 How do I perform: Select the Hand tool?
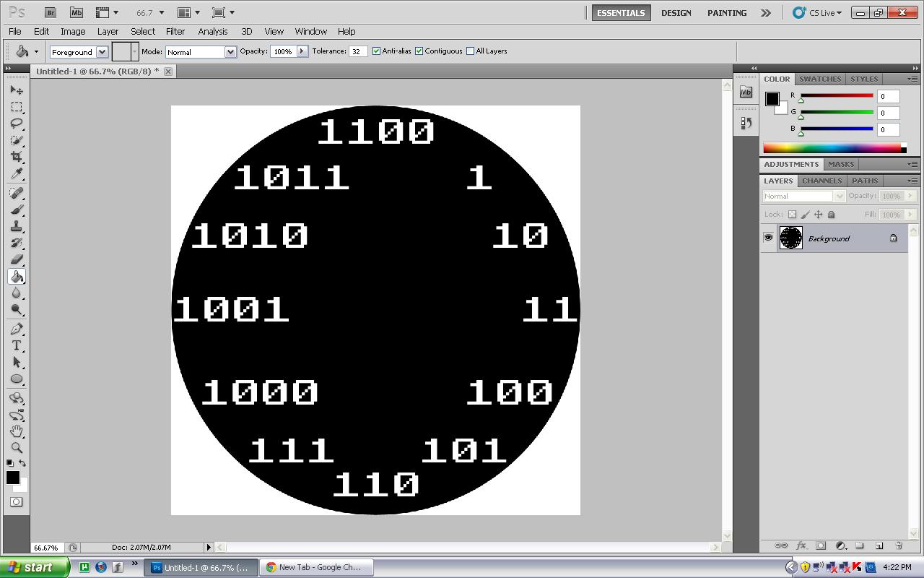coord(17,431)
